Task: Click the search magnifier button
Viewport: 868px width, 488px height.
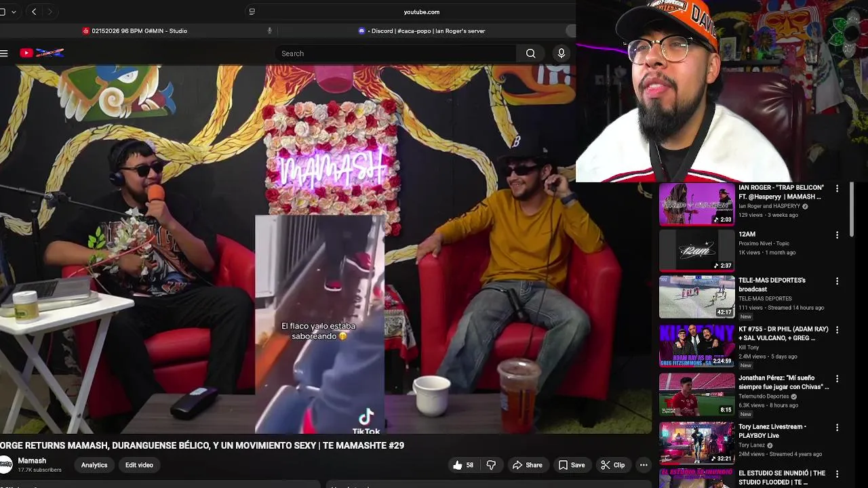Action: 530,54
